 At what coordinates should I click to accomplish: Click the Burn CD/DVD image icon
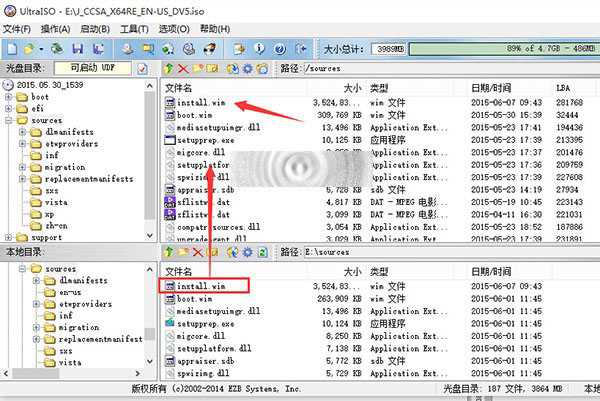[x=209, y=49]
